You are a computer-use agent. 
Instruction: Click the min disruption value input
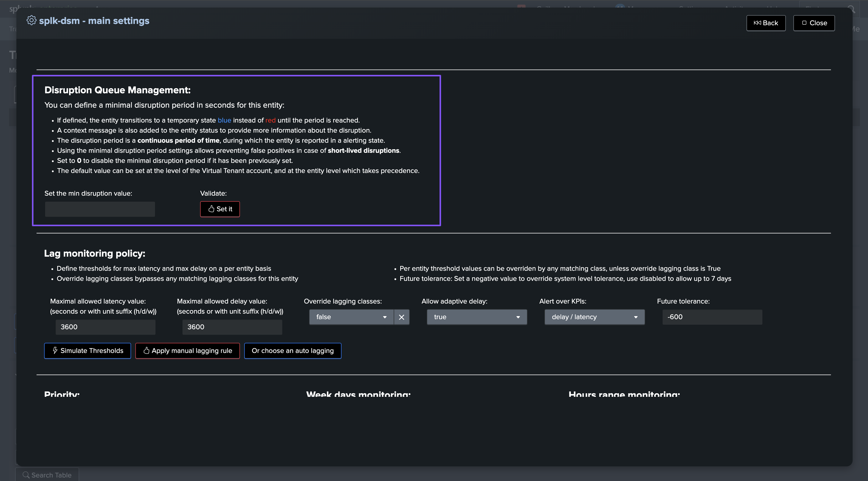pos(100,209)
